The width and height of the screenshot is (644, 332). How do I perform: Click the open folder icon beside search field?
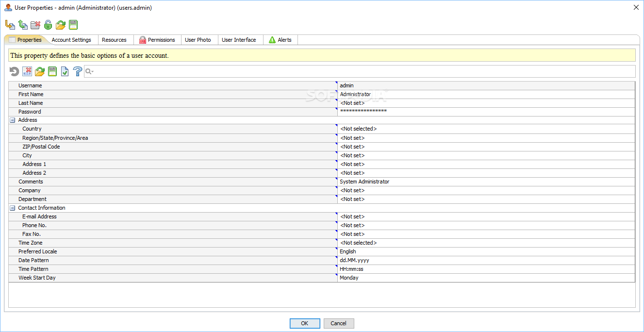tap(40, 71)
